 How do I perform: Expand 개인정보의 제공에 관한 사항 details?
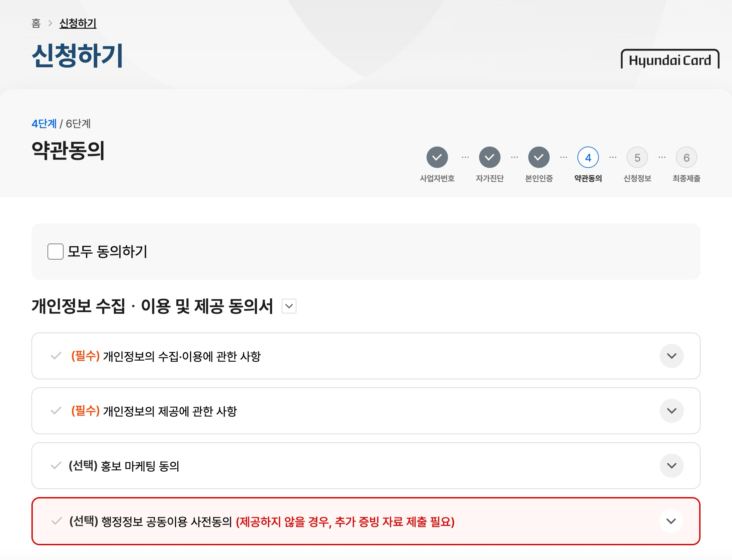pyautogui.click(x=671, y=411)
